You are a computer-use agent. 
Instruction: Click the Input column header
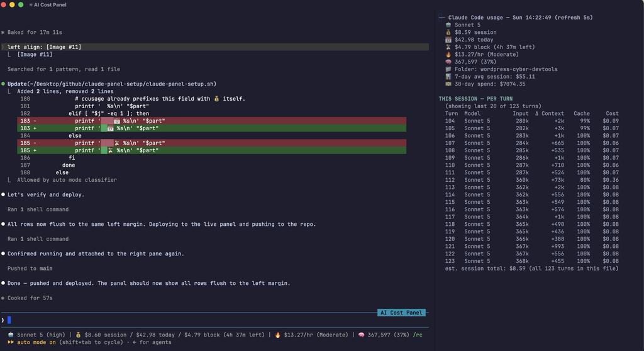520,113
